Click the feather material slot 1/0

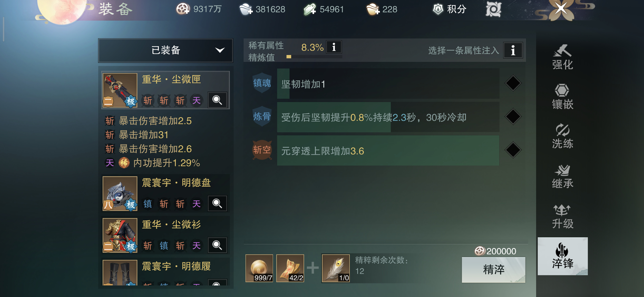coord(336,268)
